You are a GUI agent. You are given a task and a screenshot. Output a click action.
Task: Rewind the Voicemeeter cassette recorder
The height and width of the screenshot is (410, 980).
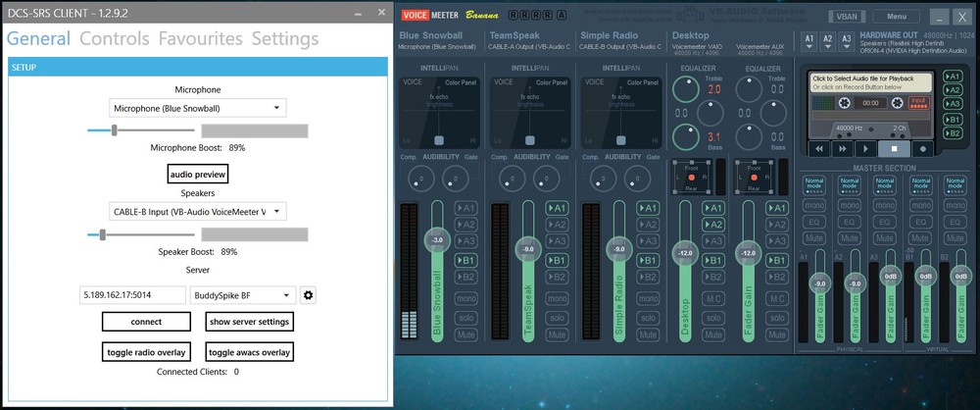[818, 148]
